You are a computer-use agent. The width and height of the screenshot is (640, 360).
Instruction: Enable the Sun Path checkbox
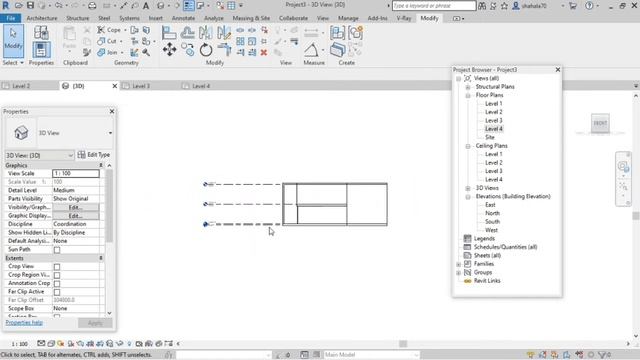57,250
